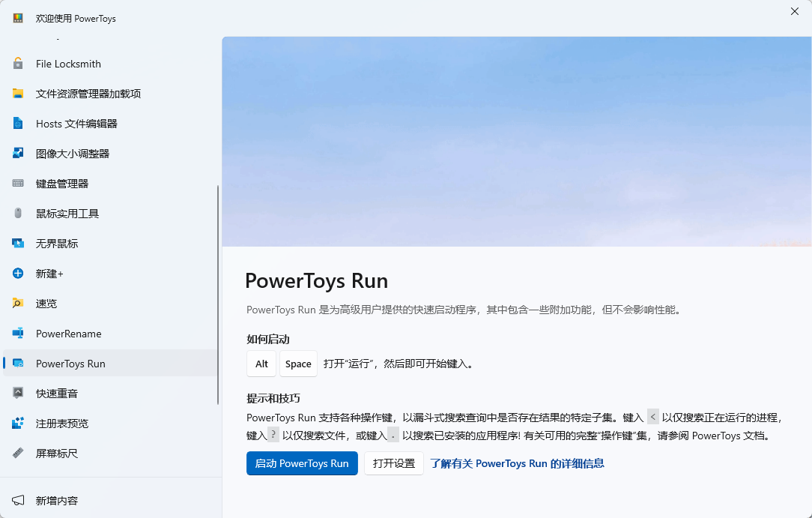
Task: Click text 打开“运行”，然后即可开始键入。
Action: pos(399,364)
